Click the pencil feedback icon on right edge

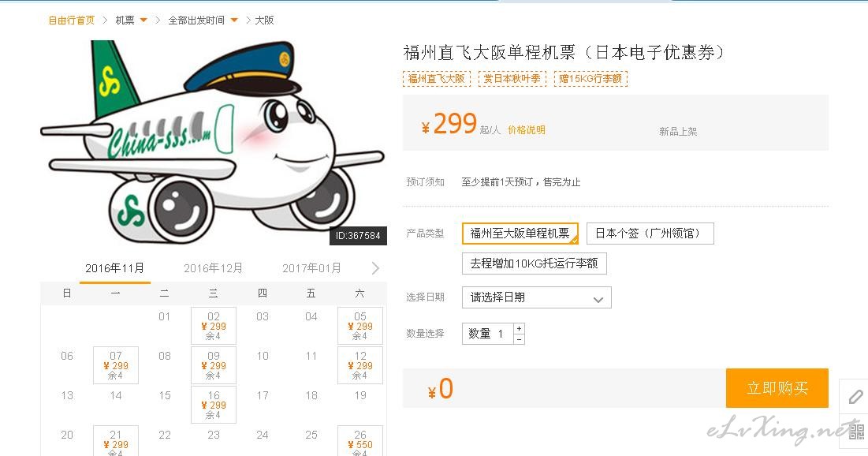click(855, 397)
